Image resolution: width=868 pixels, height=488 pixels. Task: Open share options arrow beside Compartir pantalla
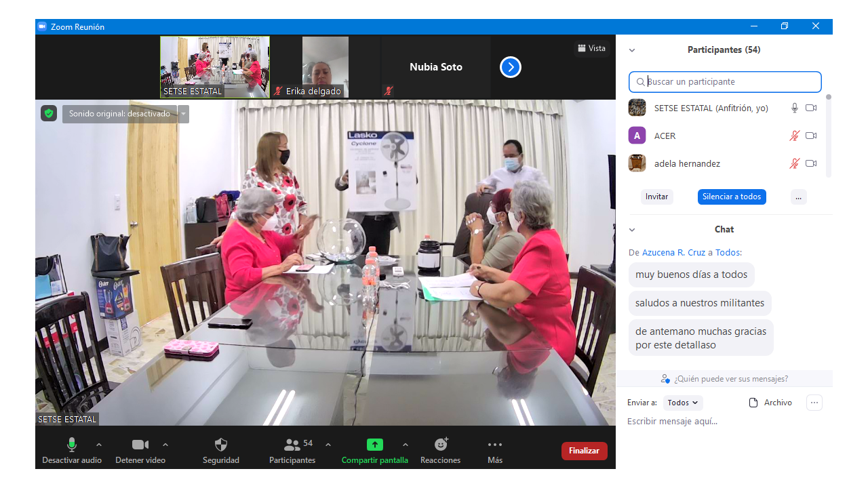[406, 445]
